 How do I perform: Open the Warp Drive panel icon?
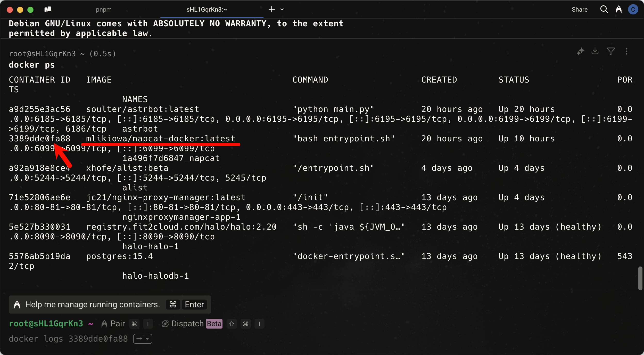click(48, 10)
